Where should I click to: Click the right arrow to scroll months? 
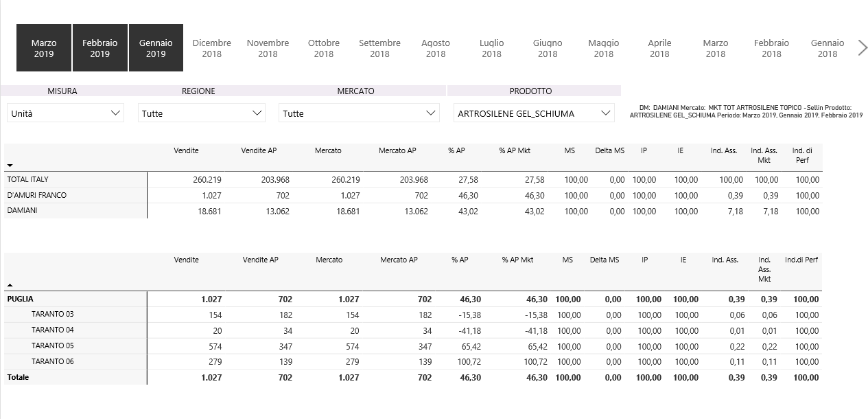[x=863, y=48]
